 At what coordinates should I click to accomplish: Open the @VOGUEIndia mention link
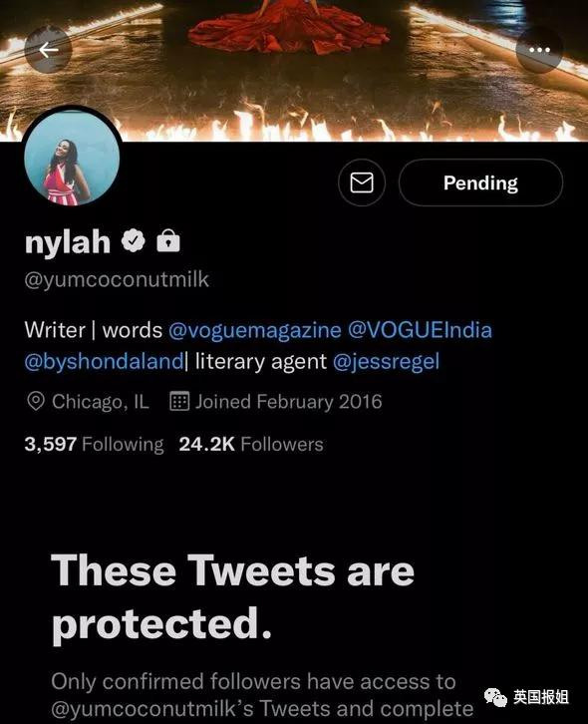point(420,330)
